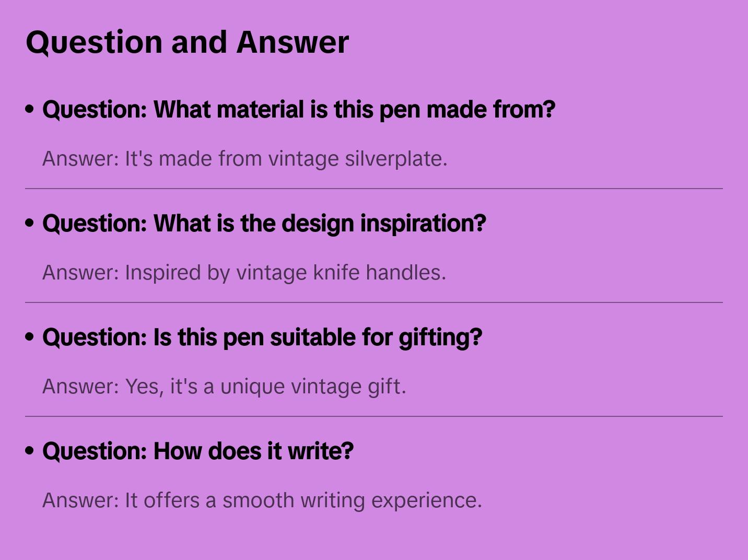Click divider line below vintage gift answer
The image size is (748, 560).
coord(374,416)
